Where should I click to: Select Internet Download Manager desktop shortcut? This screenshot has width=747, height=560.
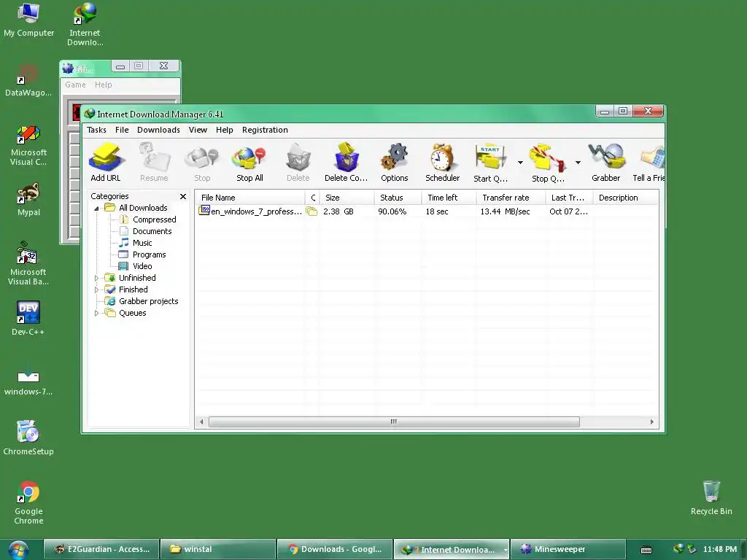[85, 24]
